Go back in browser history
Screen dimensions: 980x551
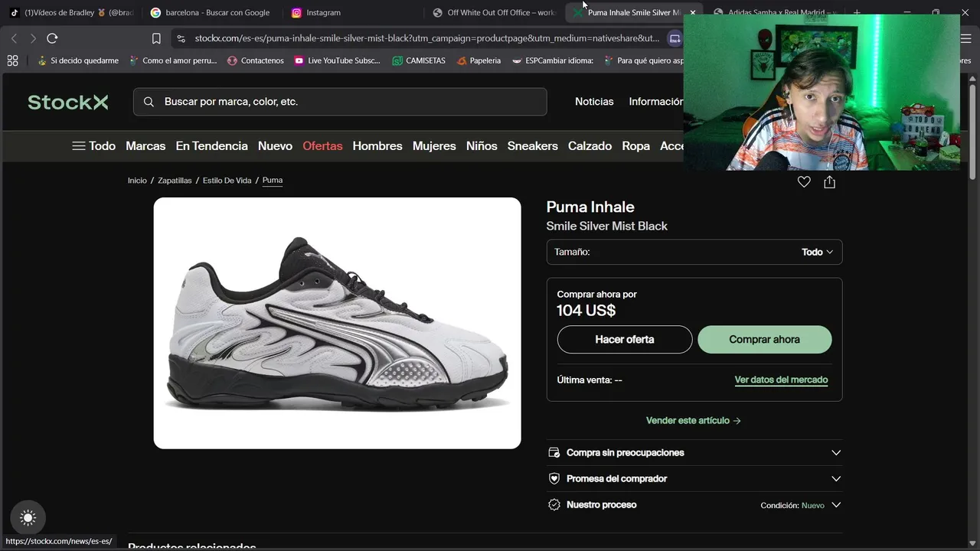pyautogui.click(x=14, y=38)
